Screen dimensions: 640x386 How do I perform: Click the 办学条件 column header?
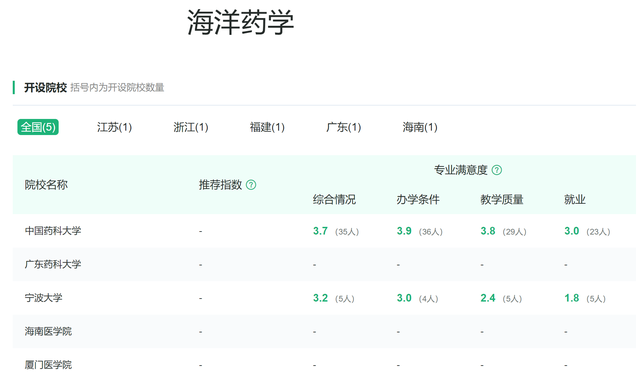tap(418, 200)
